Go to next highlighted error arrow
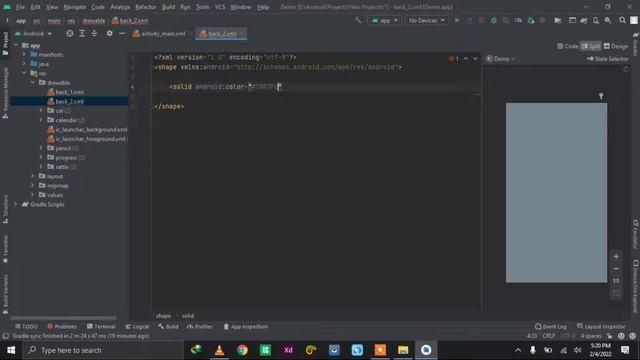The height and width of the screenshot is (360, 640). [476, 59]
